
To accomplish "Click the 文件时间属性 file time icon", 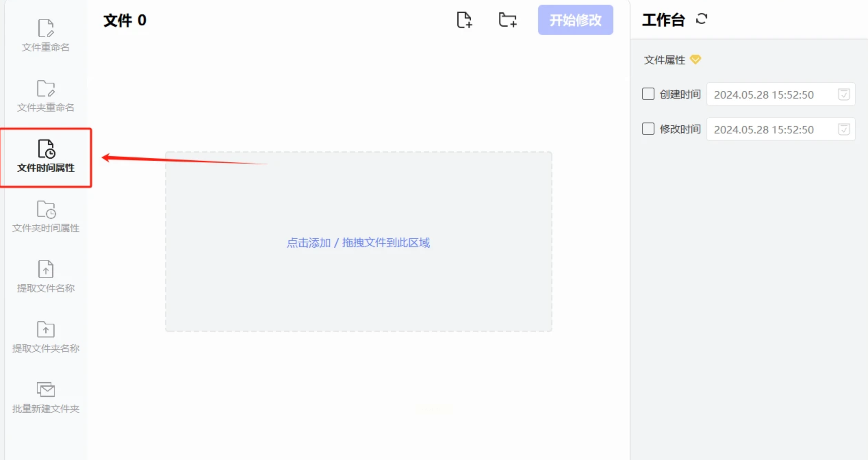I will click(x=46, y=149).
